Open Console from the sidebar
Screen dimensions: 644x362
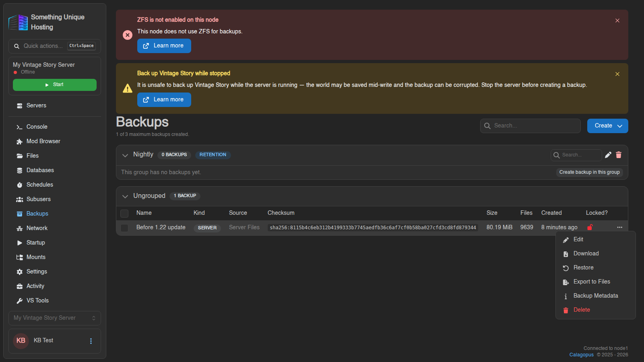click(x=55, y=127)
